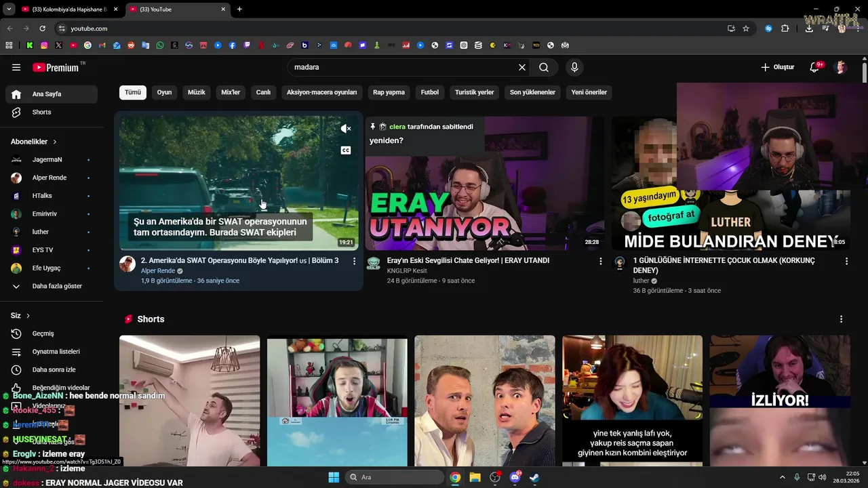Image resolution: width=868 pixels, height=488 pixels.
Task: Open the account avatar menu
Action: (x=841, y=67)
